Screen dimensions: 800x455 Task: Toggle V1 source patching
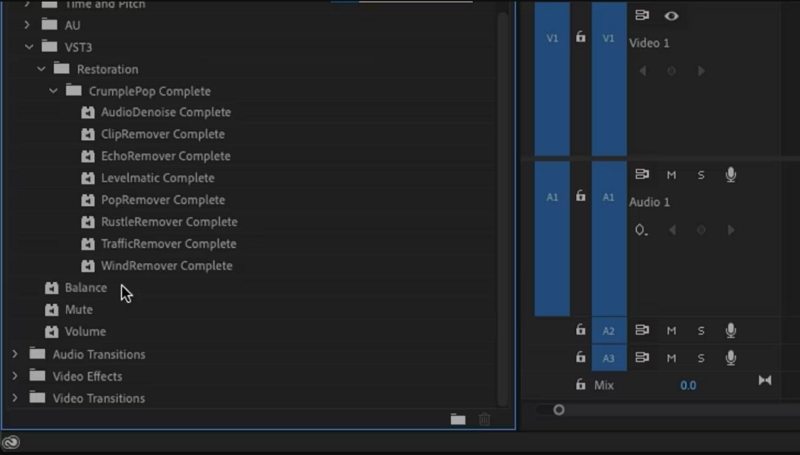[x=552, y=79]
